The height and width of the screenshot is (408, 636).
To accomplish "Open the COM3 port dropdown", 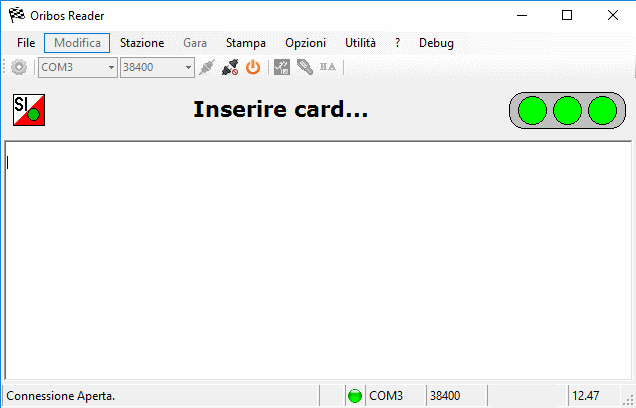I will click(x=78, y=67).
